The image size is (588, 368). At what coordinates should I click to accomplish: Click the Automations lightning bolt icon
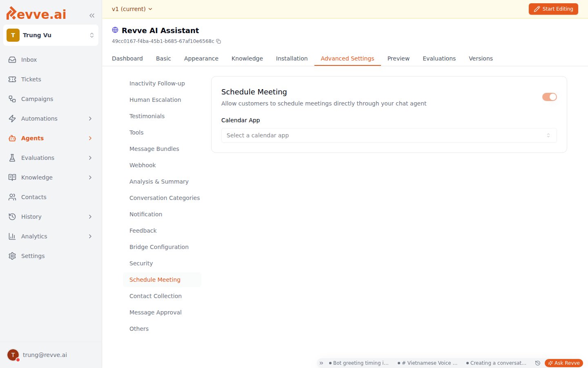coord(12,119)
